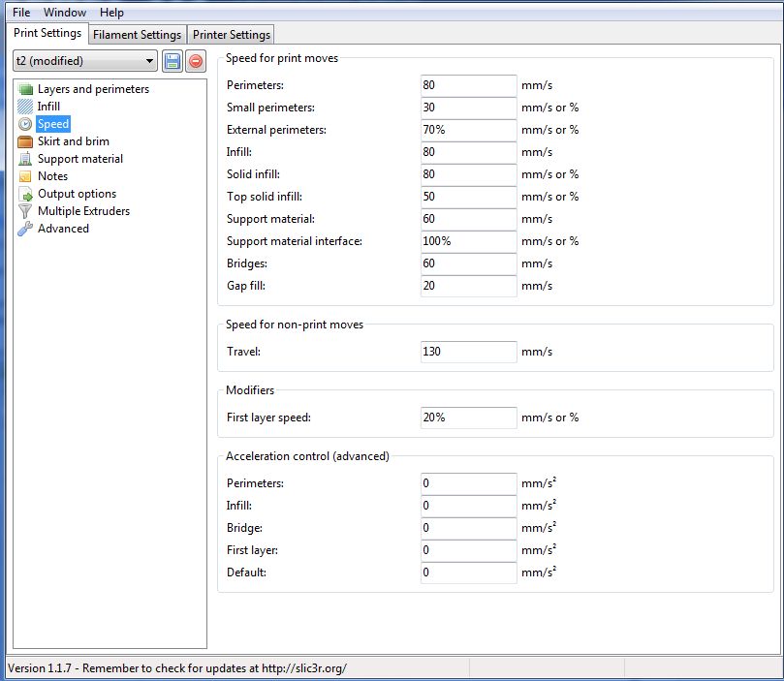This screenshot has width=784, height=681.
Task: Click the red delete preset icon
Action: tap(196, 61)
